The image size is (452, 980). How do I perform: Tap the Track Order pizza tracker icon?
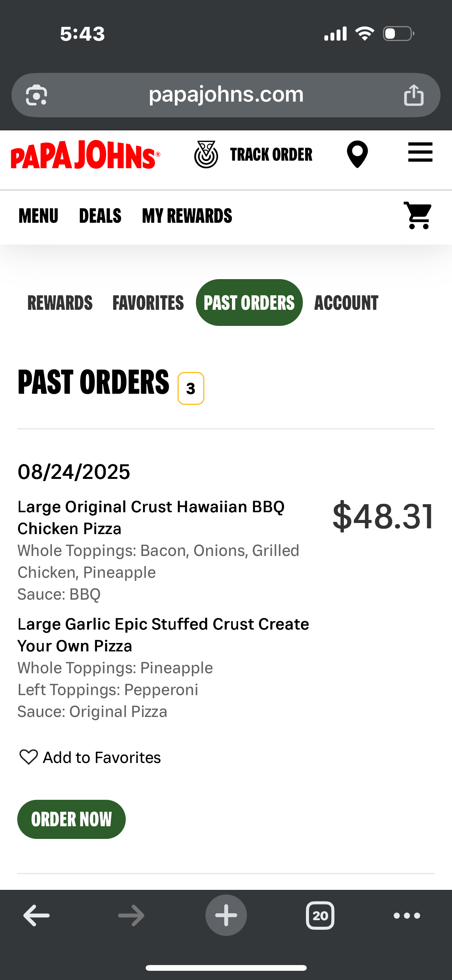click(x=206, y=155)
